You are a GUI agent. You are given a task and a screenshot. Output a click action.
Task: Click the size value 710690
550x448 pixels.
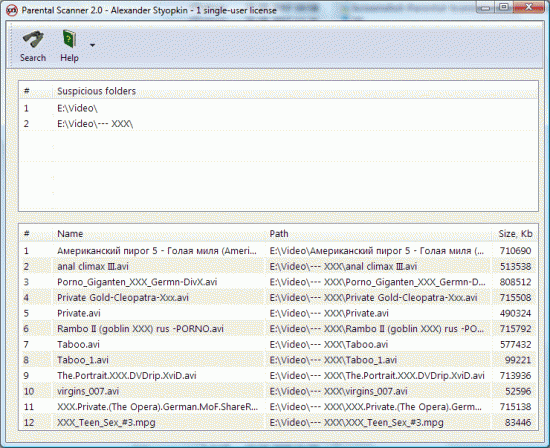(515, 251)
